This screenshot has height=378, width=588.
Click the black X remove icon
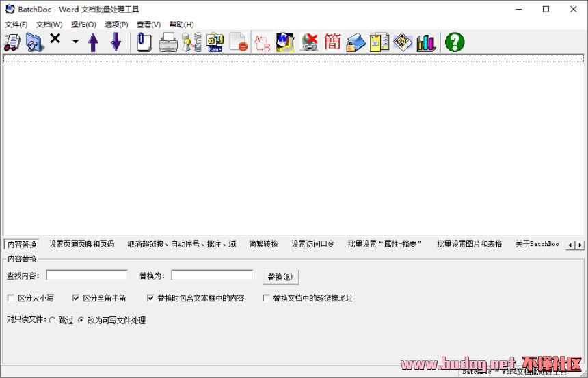coord(55,39)
